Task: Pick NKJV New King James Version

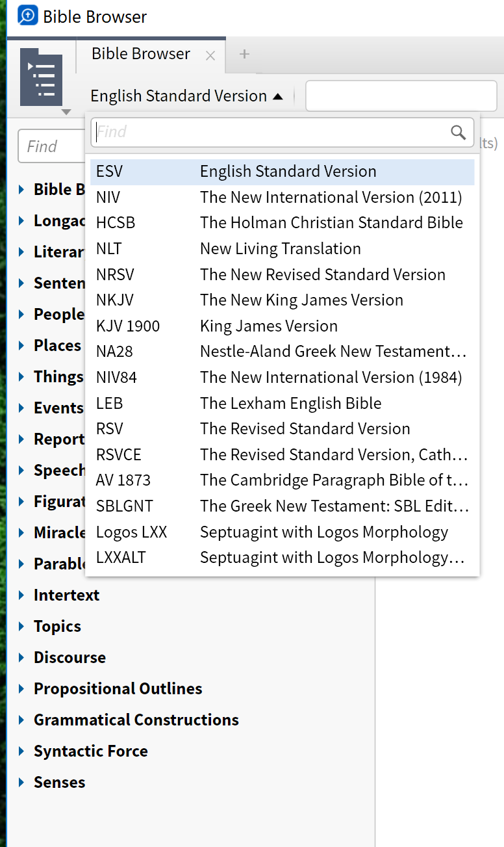Action: coord(283,300)
